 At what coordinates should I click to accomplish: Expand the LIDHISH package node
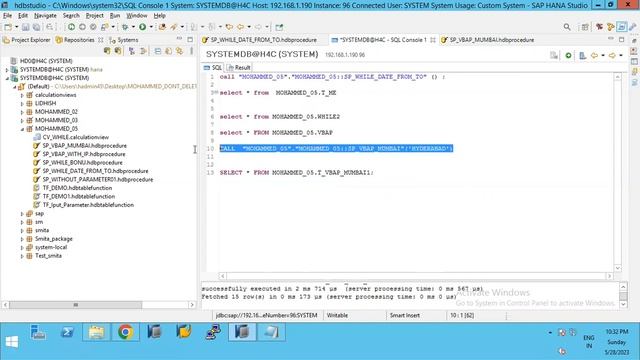[x=22, y=104]
